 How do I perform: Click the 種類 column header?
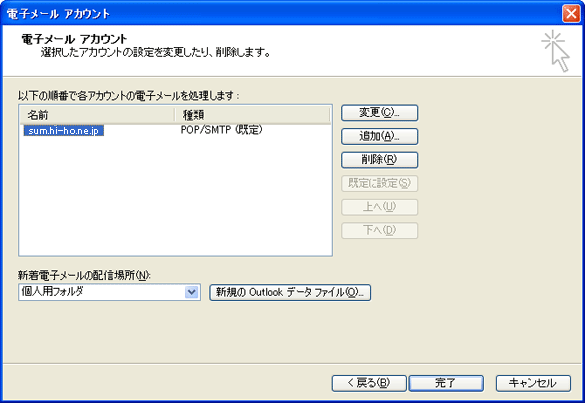tap(253, 115)
